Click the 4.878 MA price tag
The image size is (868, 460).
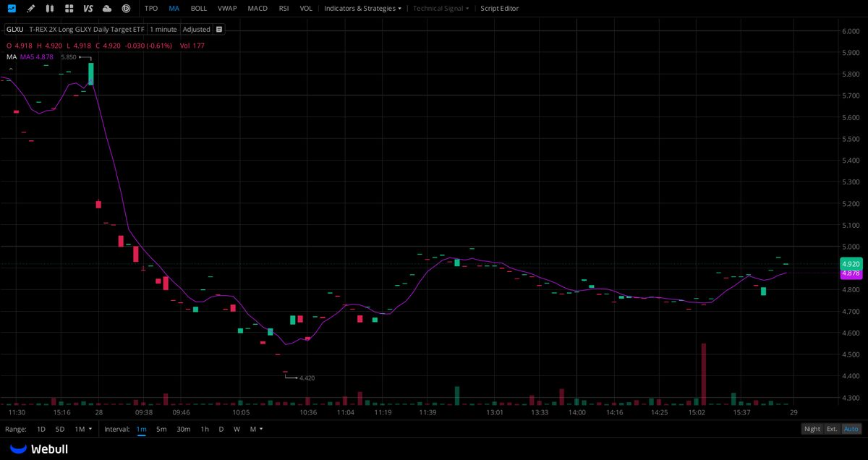[851, 273]
